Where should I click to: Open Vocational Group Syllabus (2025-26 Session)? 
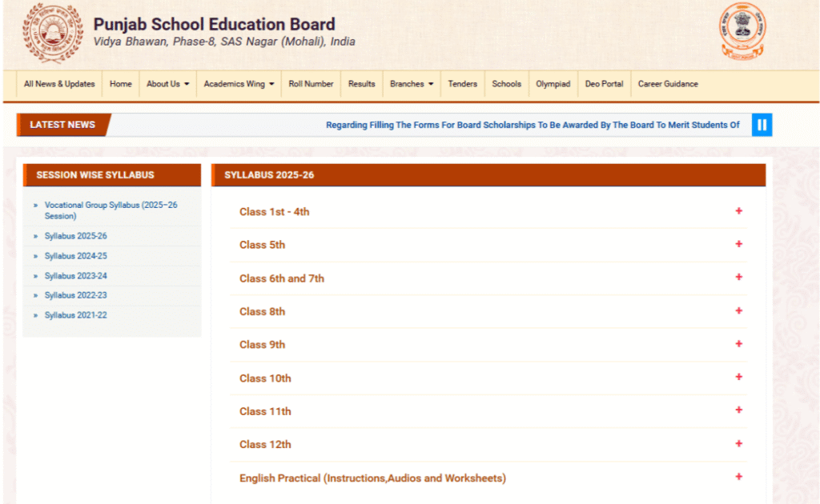(x=111, y=210)
